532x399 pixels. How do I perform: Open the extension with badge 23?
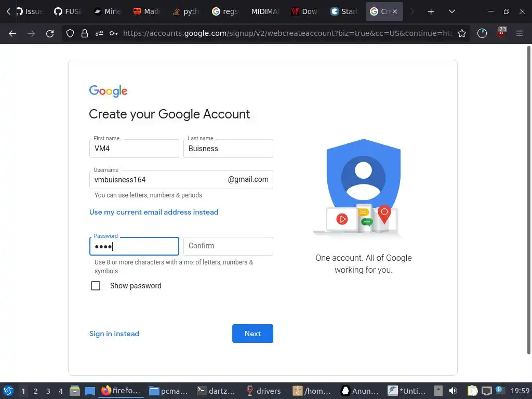pos(501,33)
